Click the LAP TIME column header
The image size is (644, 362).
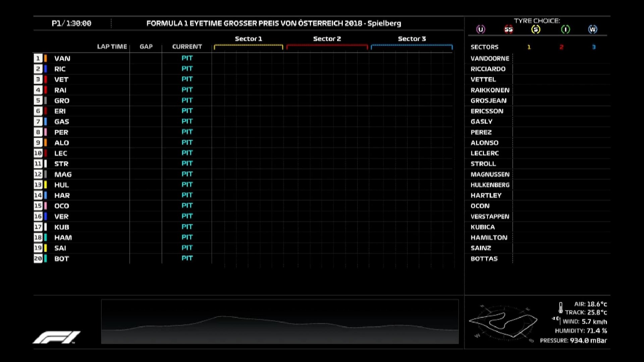click(111, 47)
